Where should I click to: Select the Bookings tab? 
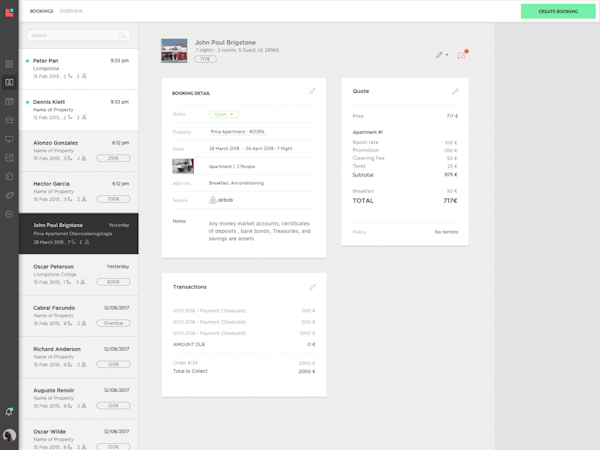click(x=41, y=11)
